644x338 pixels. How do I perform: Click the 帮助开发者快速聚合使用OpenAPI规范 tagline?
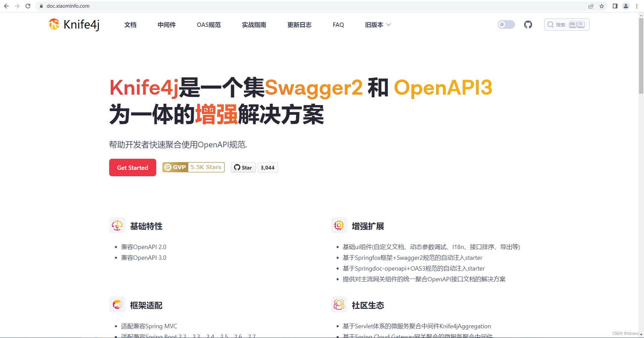click(178, 145)
